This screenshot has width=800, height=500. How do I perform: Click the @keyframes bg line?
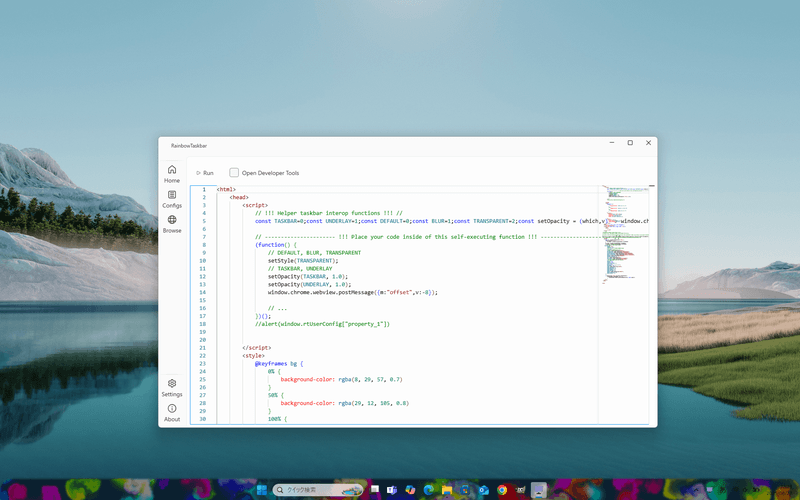pyautogui.click(x=279, y=364)
